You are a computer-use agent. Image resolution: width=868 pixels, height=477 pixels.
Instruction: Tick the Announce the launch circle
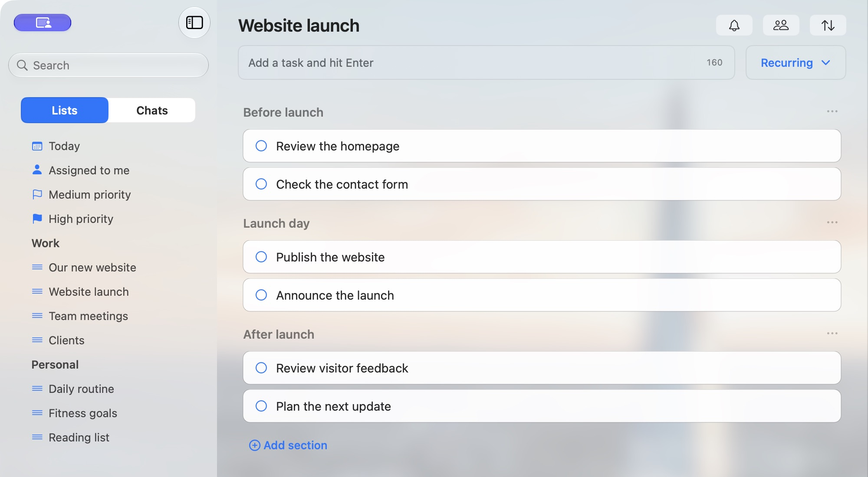click(x=261, y=295)
